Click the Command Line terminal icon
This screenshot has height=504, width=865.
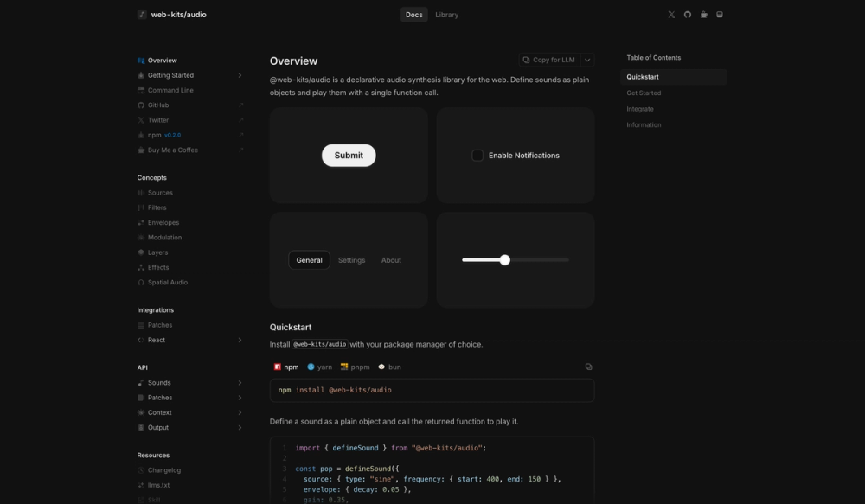(141, 91)
